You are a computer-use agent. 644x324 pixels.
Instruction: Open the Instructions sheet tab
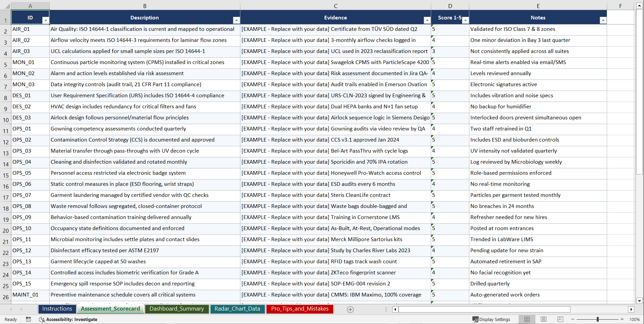57,309
